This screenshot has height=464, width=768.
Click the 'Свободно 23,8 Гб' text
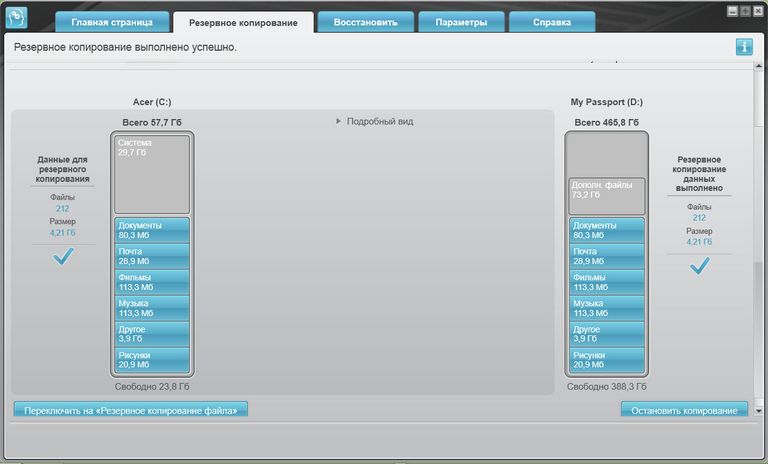tap(152, 387)
